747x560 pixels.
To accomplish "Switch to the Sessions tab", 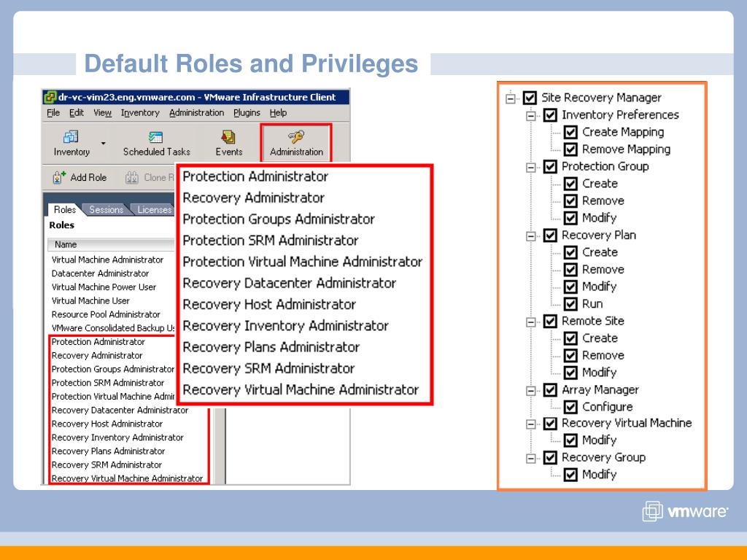I will (x=106, y=209).
